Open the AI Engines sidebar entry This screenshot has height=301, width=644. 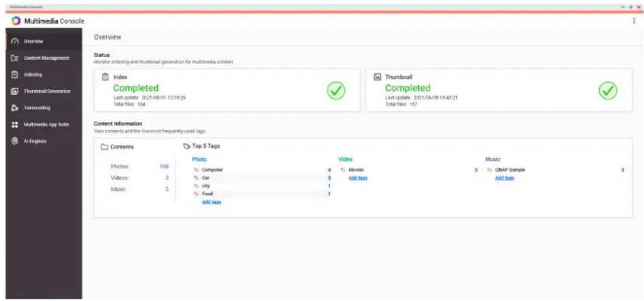click(x=44, y=141)
